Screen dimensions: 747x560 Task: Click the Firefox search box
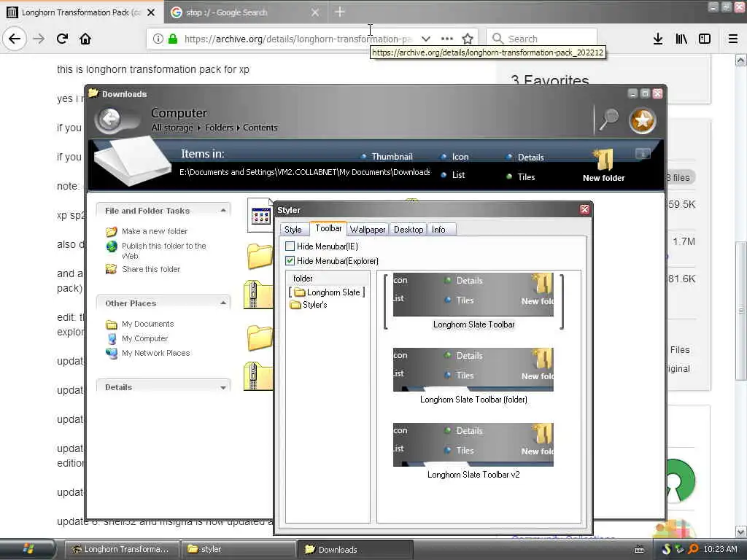point(542,39)
